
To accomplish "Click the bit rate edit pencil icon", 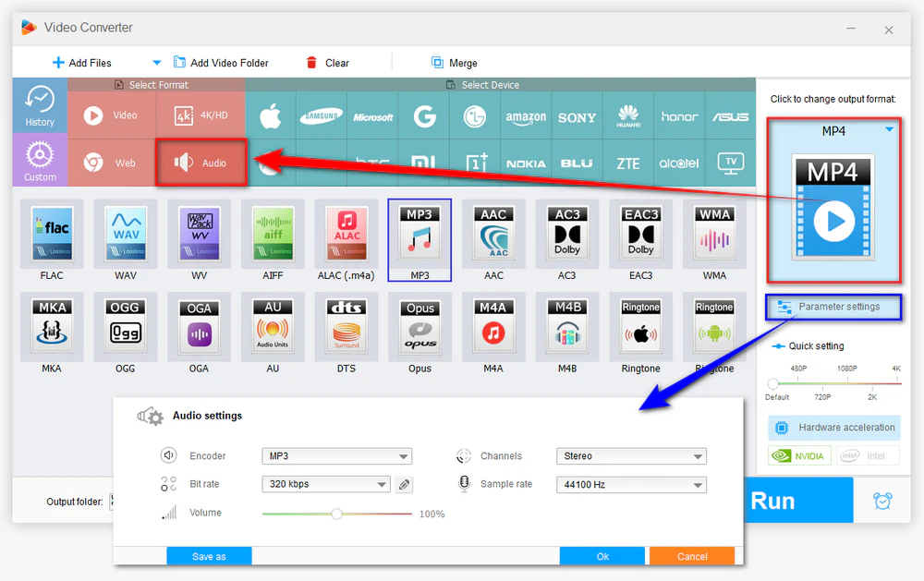I will (404, 484).
